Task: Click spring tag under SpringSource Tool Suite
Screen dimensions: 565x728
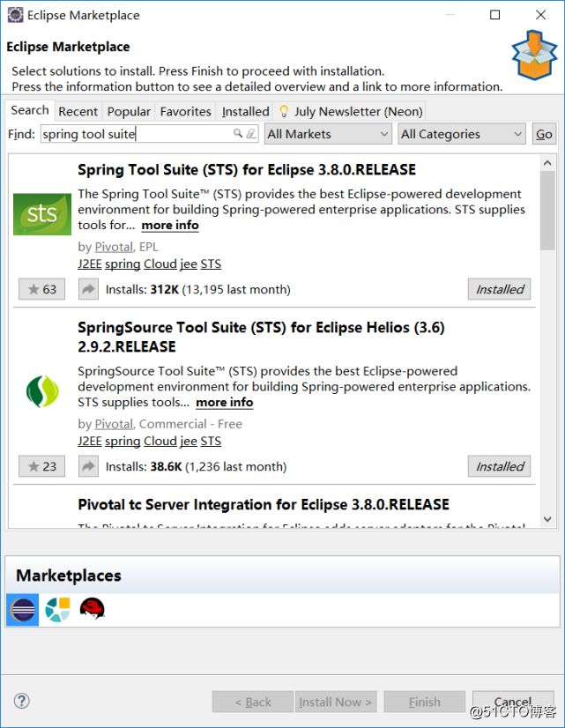Action: 123,442
